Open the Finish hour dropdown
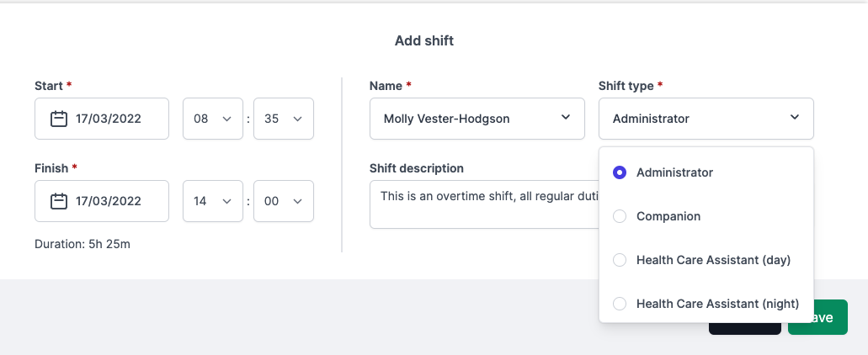This screenshot has height=355, width=868. click(x=212, y=201)
